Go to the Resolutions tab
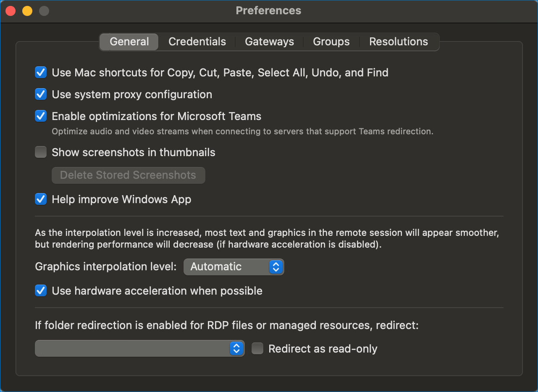Viewport: 538px width, 392px height. [399, 42]
